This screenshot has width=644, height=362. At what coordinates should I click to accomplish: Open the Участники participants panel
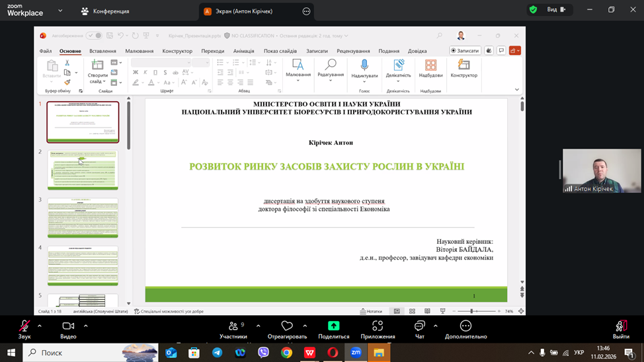click(x=233, y=326)
